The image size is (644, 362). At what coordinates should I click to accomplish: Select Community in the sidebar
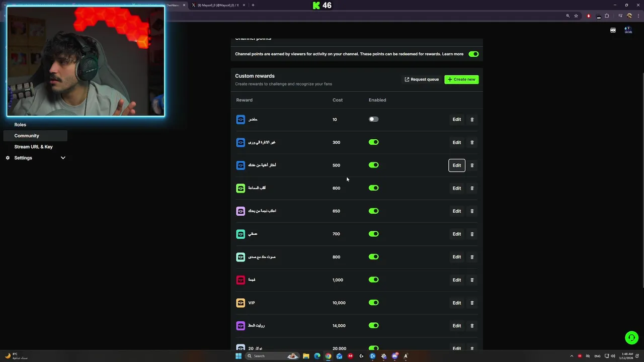[x=35, y=136]
